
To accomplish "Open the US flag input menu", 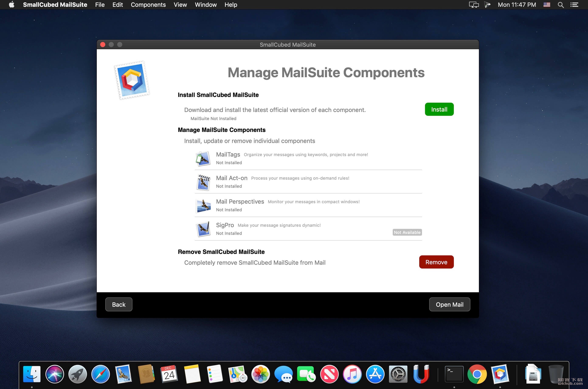I will coord(547,5).
